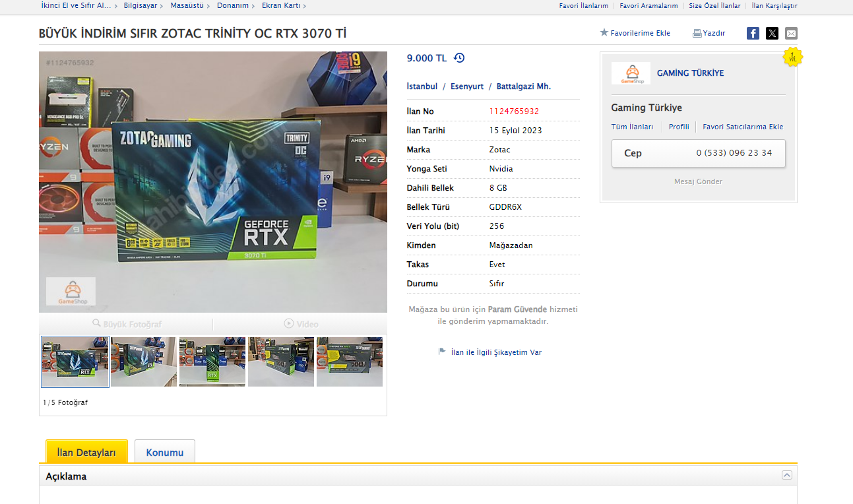This screenshot has height=504, width=853.
Task: Click the main Zotac product photo
Action: pos(213,182)
